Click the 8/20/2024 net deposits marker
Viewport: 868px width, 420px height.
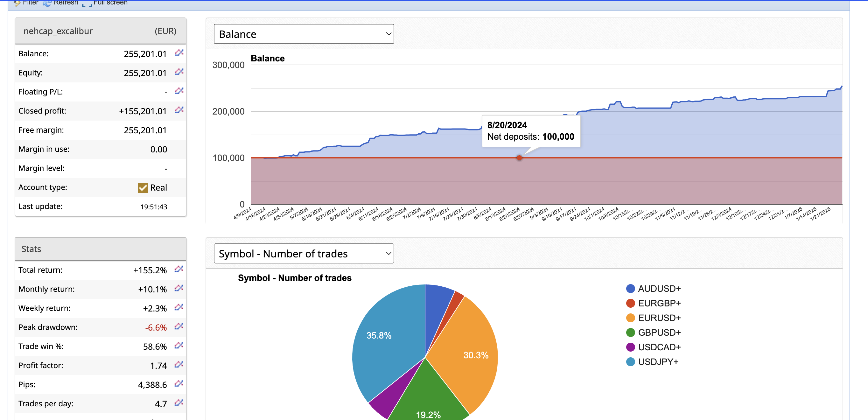pos(519,158)
